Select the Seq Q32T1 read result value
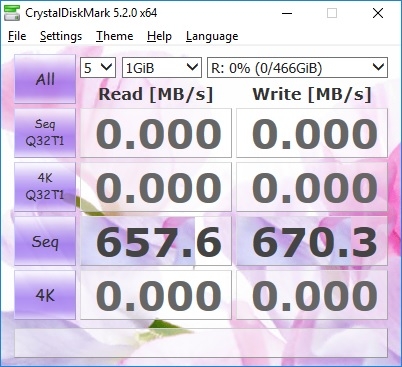 coord(156,133)
